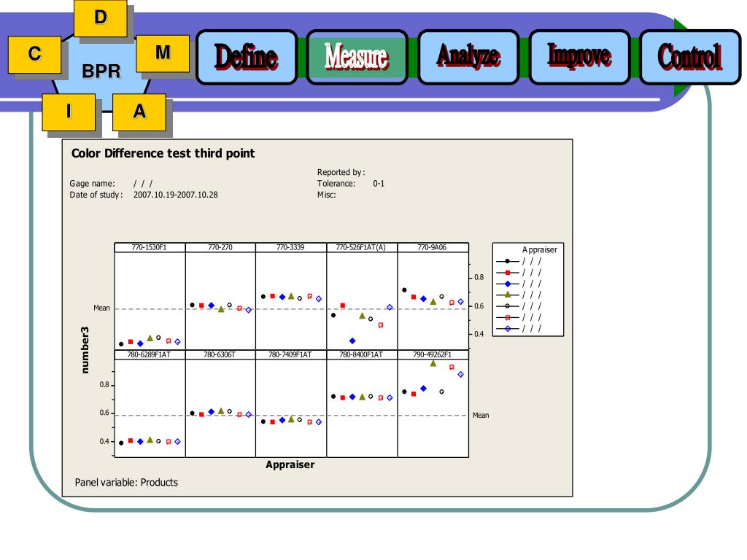Click the highlighted Measure phase button
Viewport: 747px width, 560px height.
(x=357, y=57)
